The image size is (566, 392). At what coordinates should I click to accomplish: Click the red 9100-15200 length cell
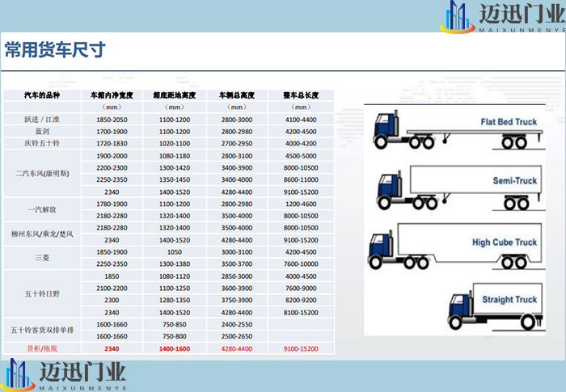click(x=301, y=348)
